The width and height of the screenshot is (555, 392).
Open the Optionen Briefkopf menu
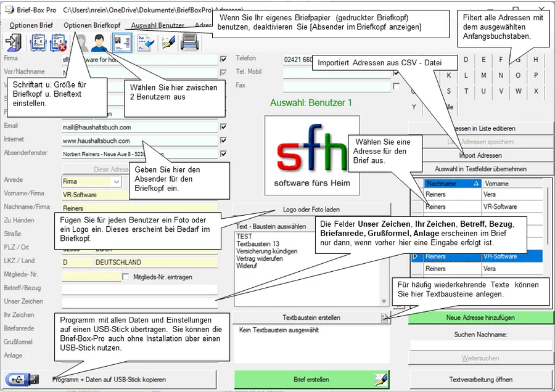[92, 25]
